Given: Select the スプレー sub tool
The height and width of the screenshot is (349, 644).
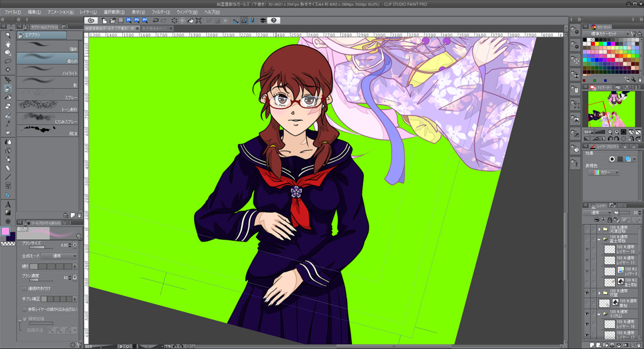Looking at the screenshot, I should coord(47,95).
